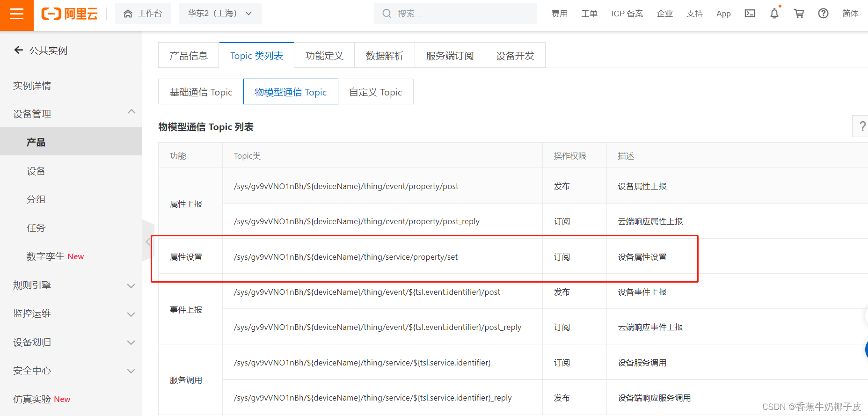Click the 操作权限 column header
This screenshot has width=868, height=416.
pyautogui.click(x=570, y=156)
